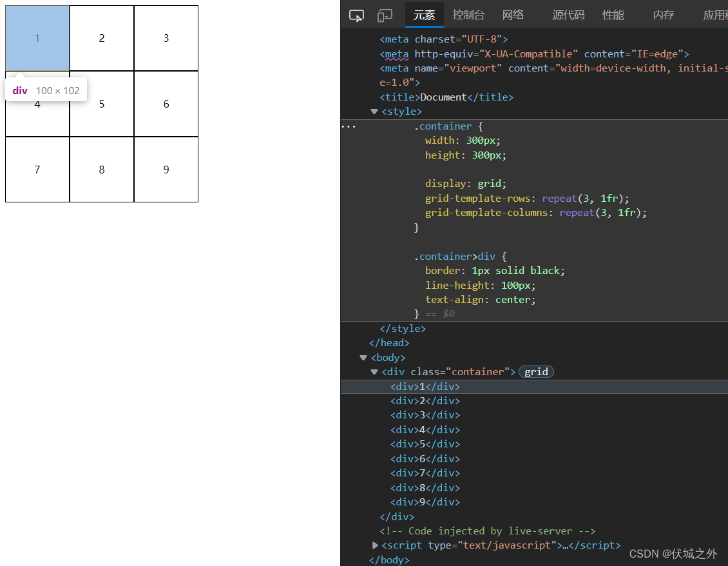Open the 控制台 tab
Viewport: 728px width, 566px height.
468,15
